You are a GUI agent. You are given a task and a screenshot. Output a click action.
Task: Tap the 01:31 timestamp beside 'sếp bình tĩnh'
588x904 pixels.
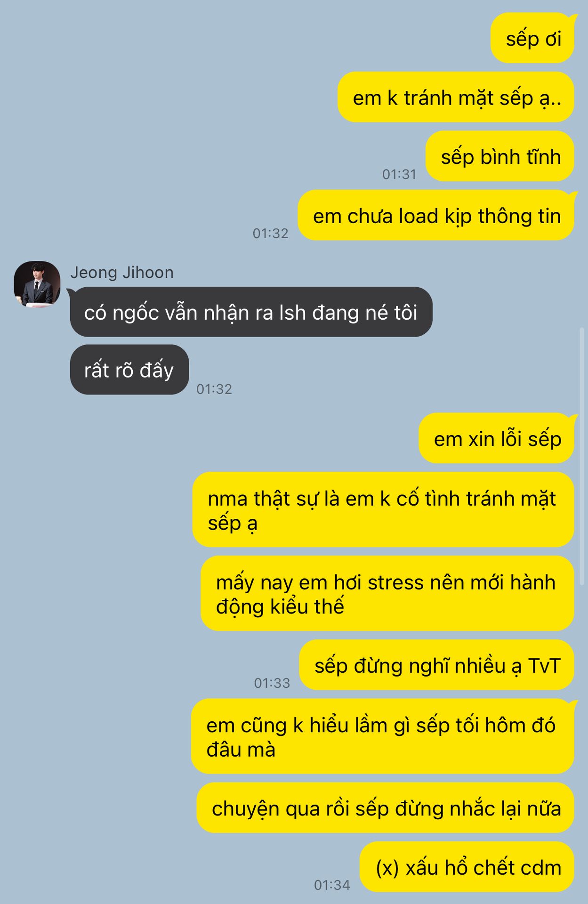point(399,175)
